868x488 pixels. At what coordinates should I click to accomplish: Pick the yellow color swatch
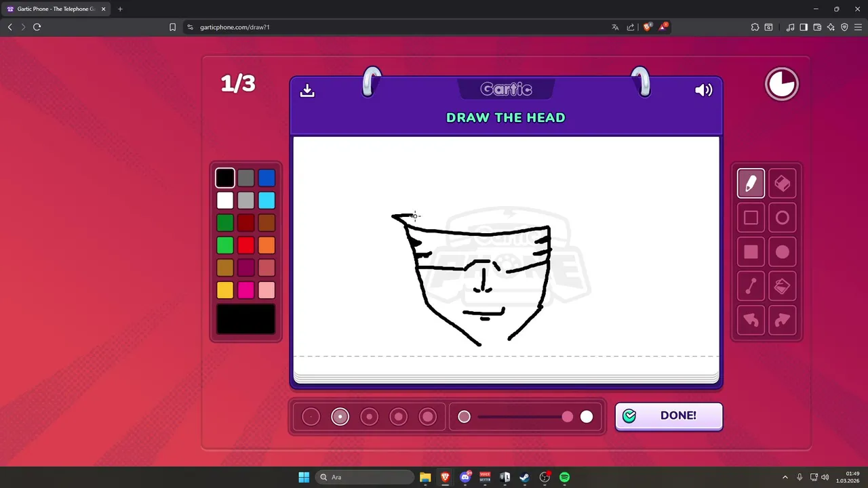225,290
